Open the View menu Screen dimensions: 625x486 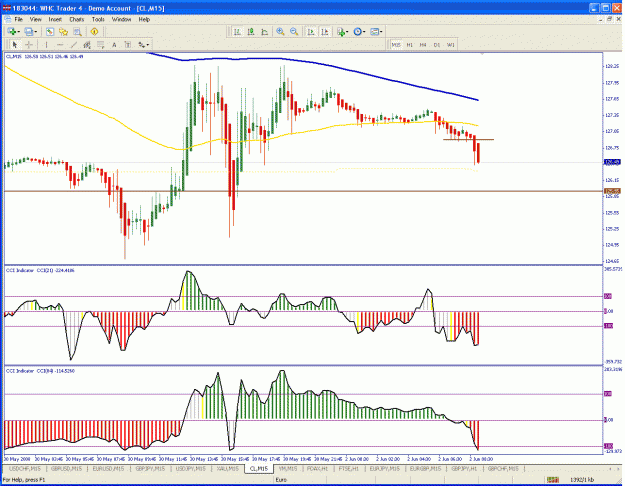[35, 19]
